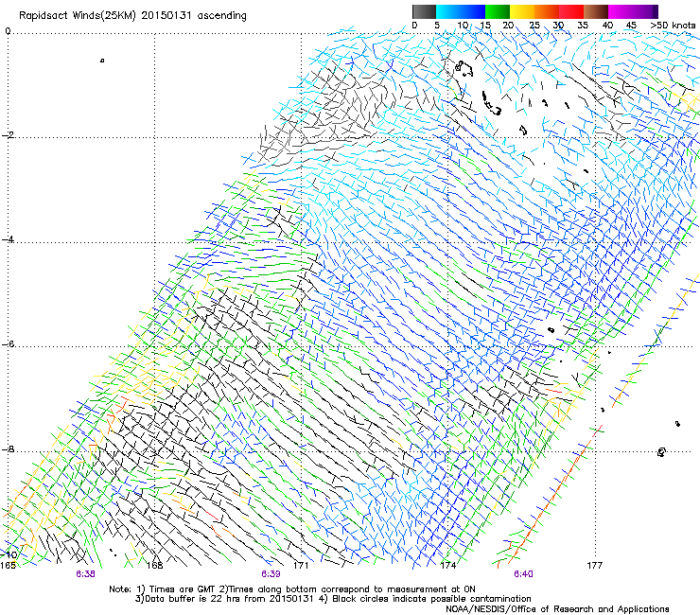The width and height of the screenshot is (700, 615).
Task: Click the '165' longitude axis label
Action: click(x=8, y=566)
